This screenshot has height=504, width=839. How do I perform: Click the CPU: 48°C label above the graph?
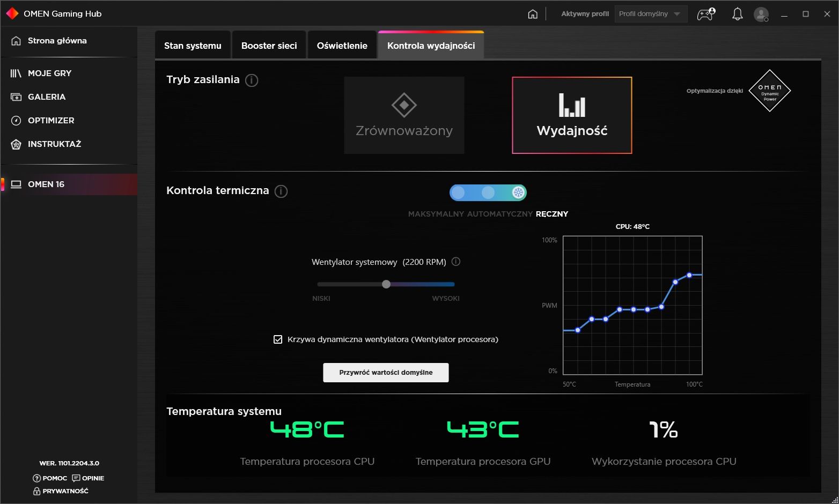(x=632, y=227)
